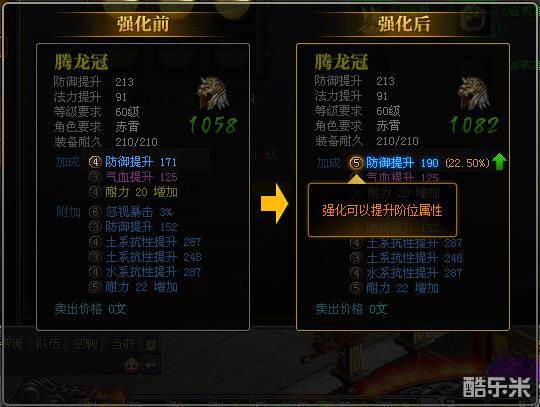
Task: Click the yellow arrow between both panels
Action: click(x=274, y=203)
